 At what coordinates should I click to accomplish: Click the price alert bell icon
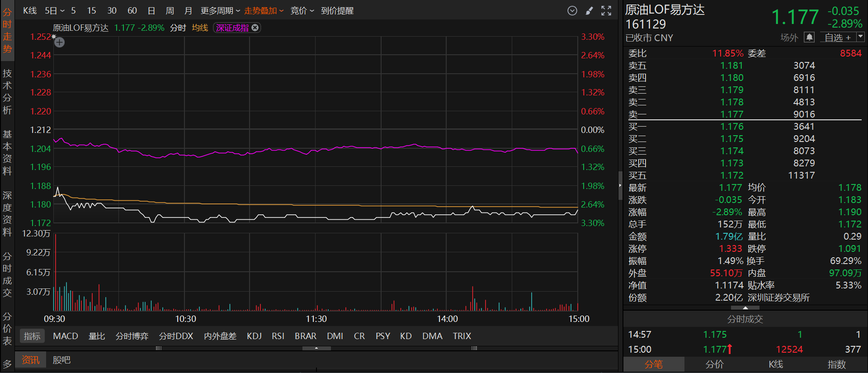809,37
